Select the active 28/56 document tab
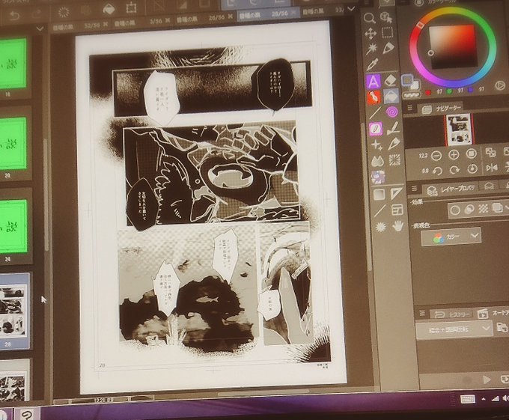Image resolution: width=509 pixels, height=420 pixels. [268, 15]
